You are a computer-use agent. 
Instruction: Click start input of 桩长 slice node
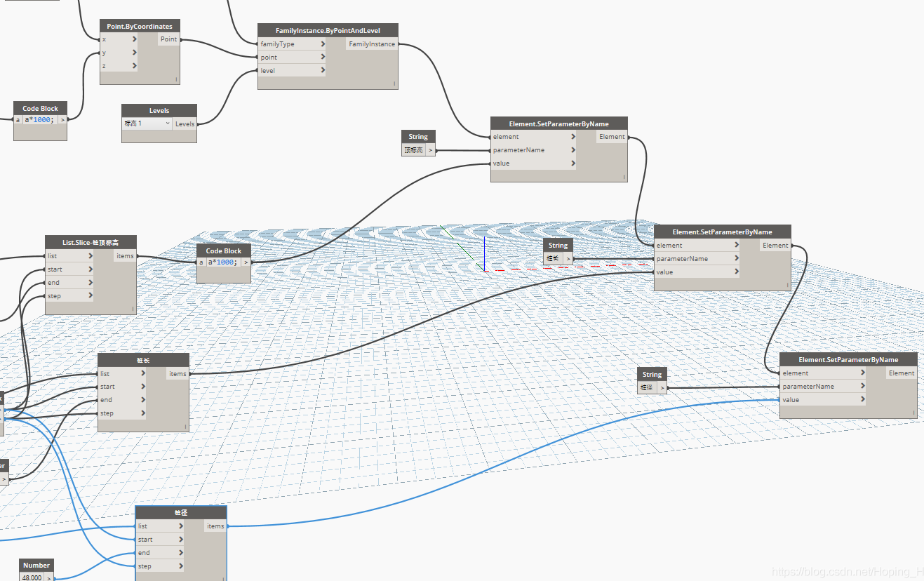point(122,387)
